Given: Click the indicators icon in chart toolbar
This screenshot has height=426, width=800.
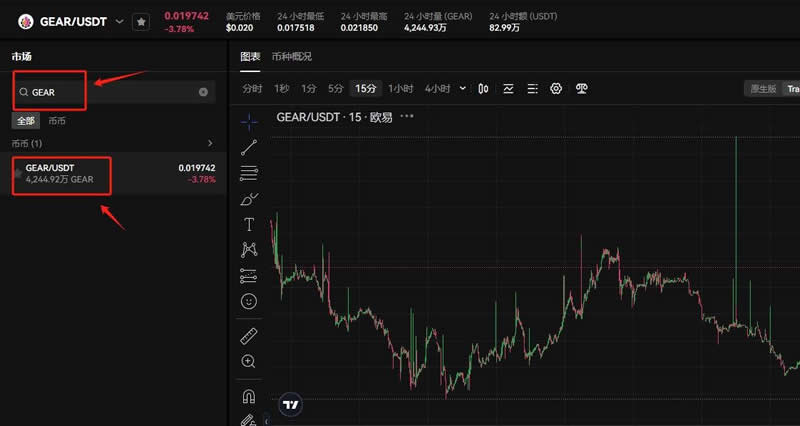Looking at the screenshot, I should click(508, 89).
